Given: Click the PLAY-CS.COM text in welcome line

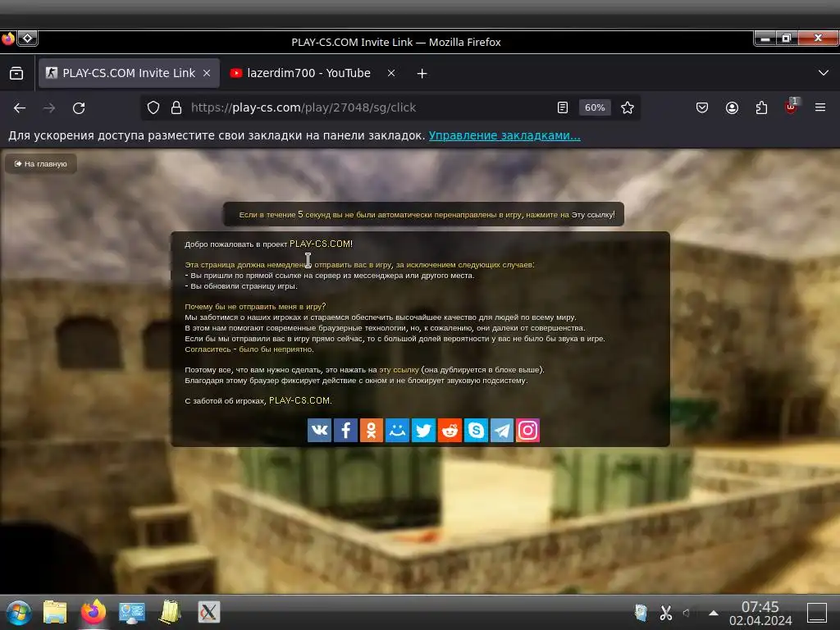Looking at the screenshot, I should (321, 244).
